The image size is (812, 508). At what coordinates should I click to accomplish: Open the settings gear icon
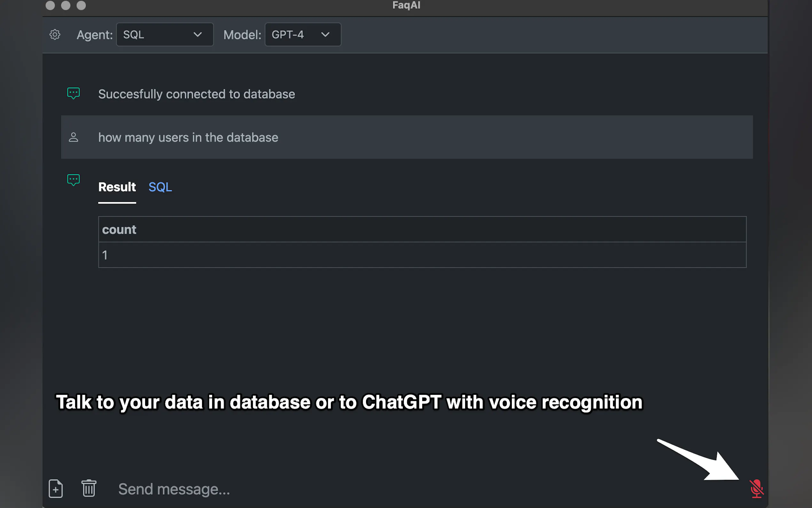(55, 35)
